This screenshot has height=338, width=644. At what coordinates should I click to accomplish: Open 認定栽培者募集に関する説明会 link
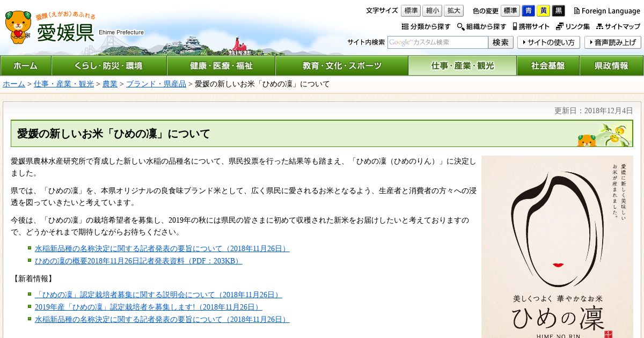point(158,295)
